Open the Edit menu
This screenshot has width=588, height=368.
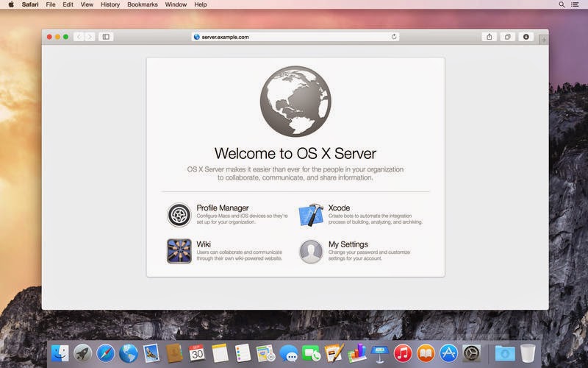click(x=68, y=4)
